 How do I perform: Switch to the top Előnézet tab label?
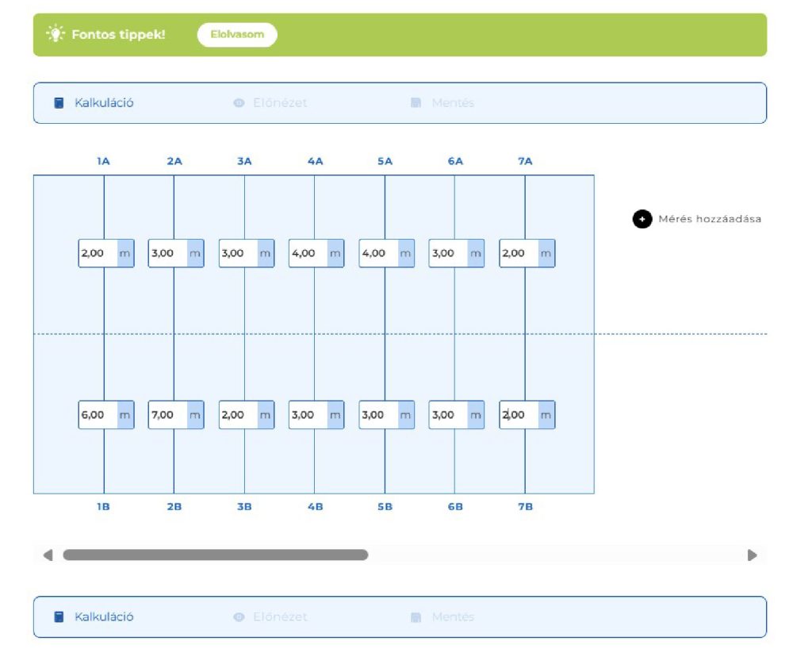(280, 103)
